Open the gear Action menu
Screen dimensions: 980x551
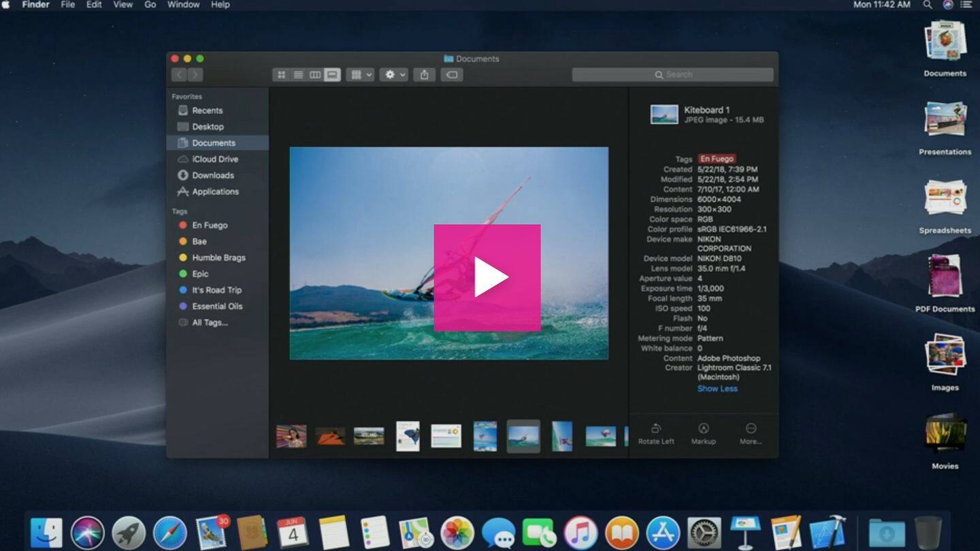(394, 75)
